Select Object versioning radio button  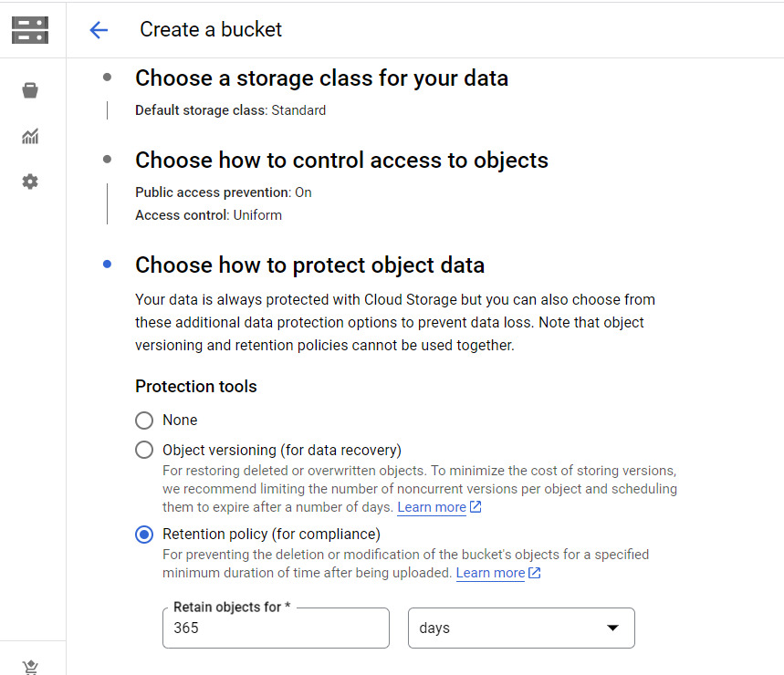(144, 451)
